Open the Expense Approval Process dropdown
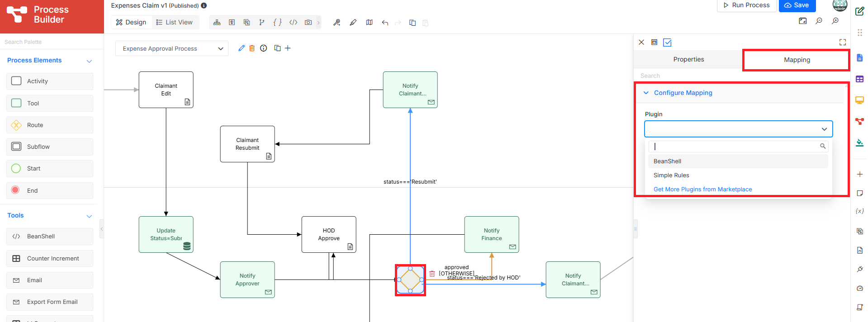Screen dimensions: 868x322 pos(172,48)
